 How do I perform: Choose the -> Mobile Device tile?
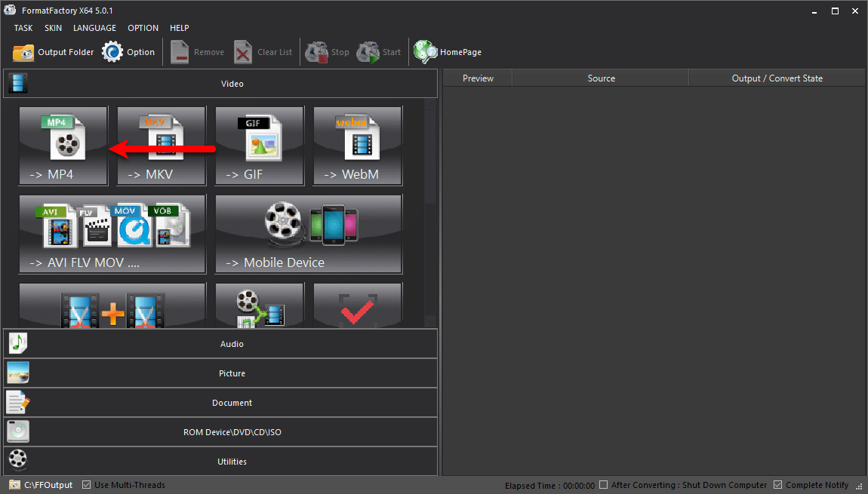tap(309, 234)
